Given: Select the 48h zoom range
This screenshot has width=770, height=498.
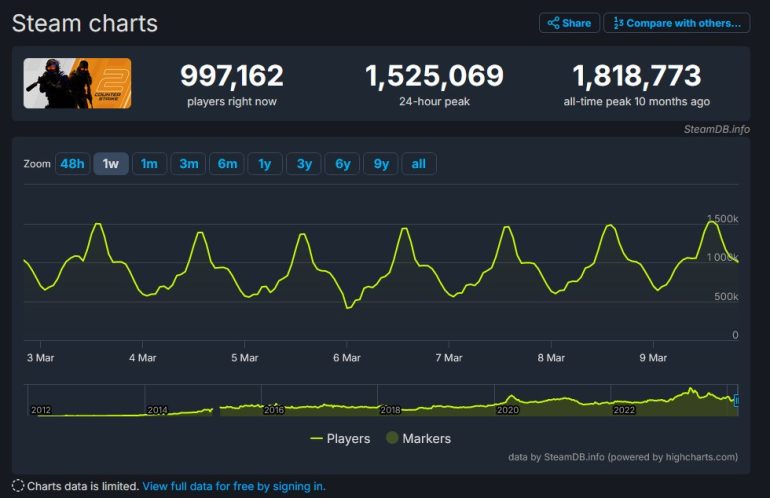Looking at the screenshot, I should coord(72,164).
